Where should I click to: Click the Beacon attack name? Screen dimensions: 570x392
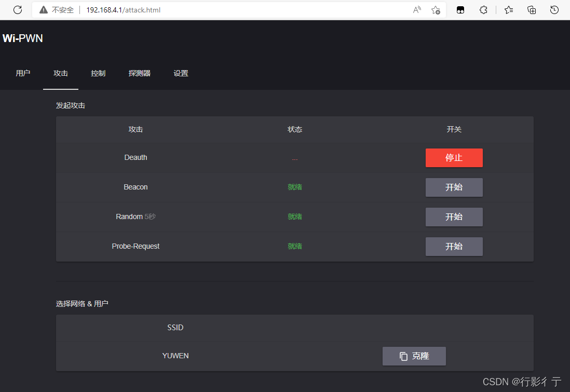[135, 187]
